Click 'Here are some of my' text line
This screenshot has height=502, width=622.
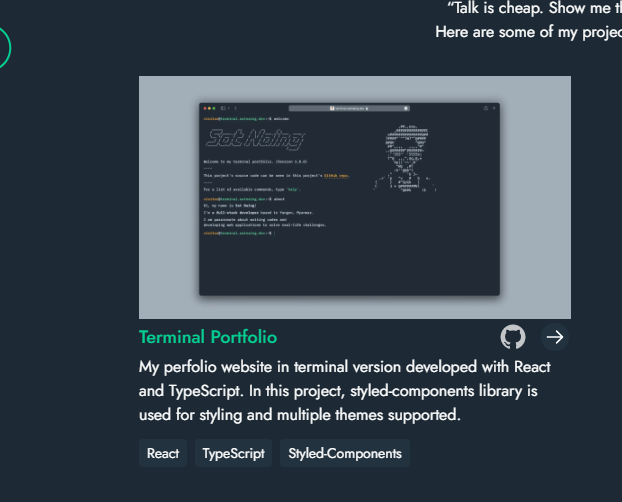coord(528,32)
